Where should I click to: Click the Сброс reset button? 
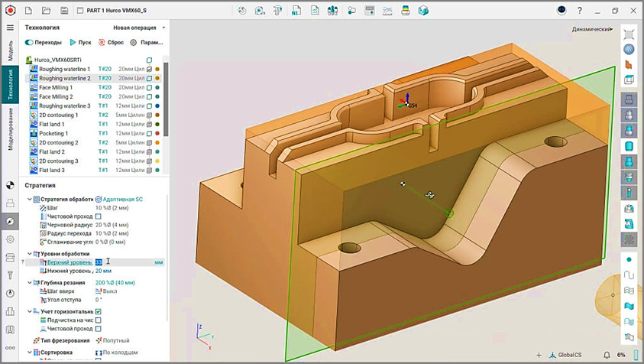111,42
